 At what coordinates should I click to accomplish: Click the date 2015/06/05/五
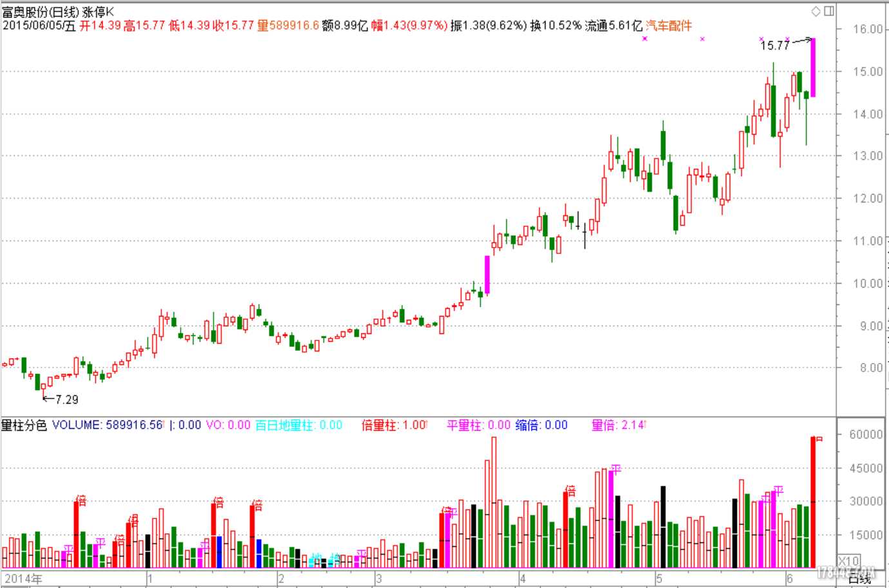tap(39, 26)
